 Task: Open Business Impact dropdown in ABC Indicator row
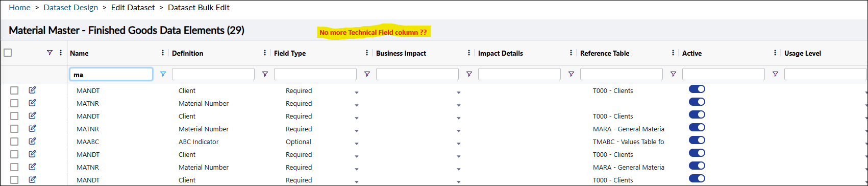(459, 144)
